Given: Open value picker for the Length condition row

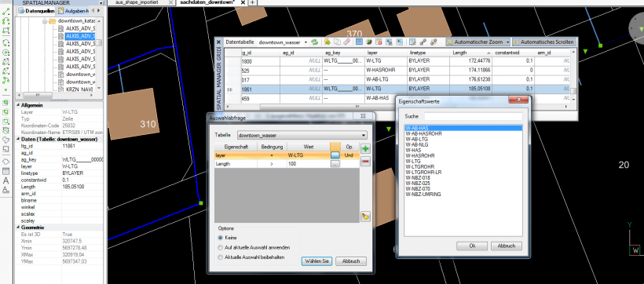Looking at the screenshot, I should click(335, 164).
